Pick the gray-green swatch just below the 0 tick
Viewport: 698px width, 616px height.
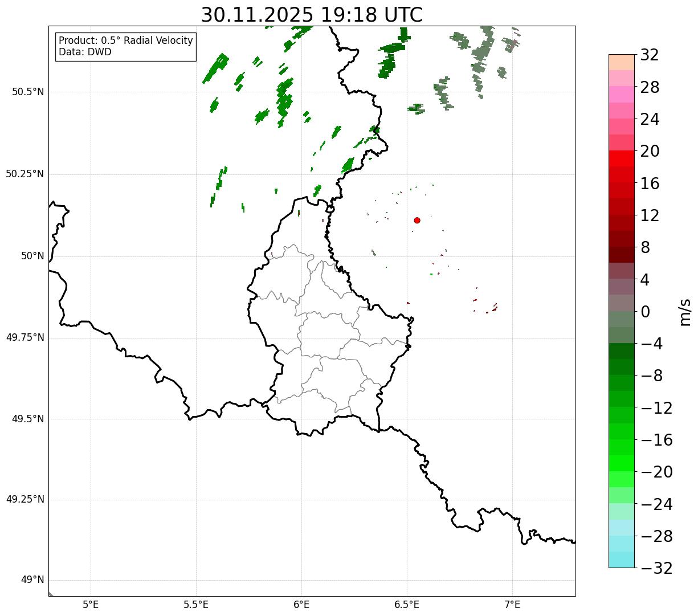coord(622,319)
